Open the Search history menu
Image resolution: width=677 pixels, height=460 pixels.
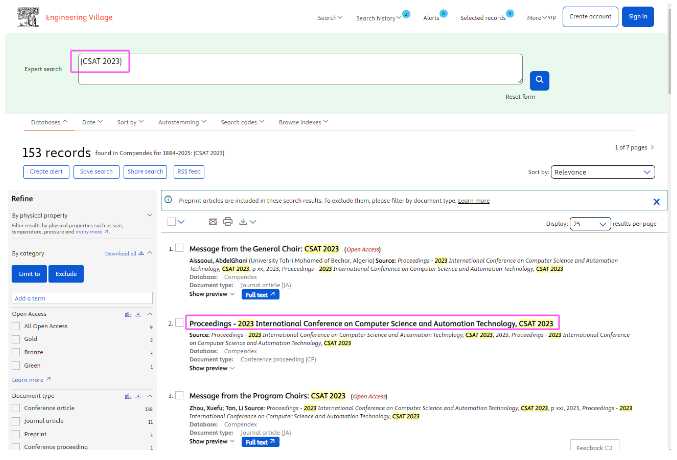378,18
